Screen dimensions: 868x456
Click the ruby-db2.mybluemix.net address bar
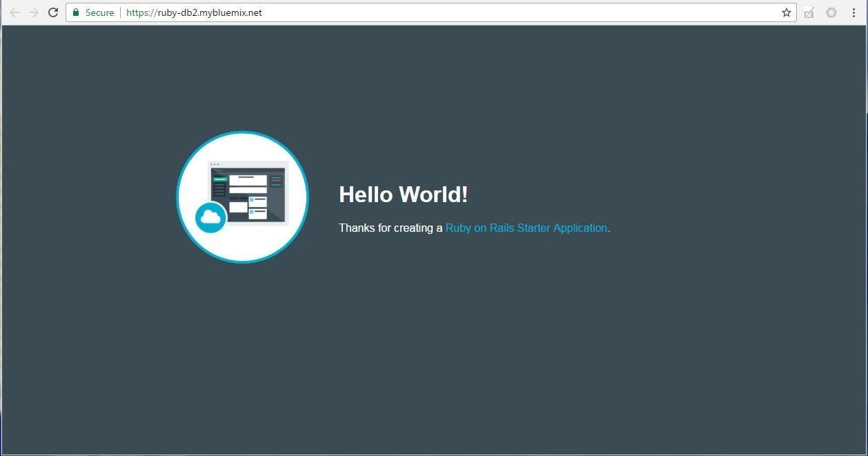[x=431, y=12]
